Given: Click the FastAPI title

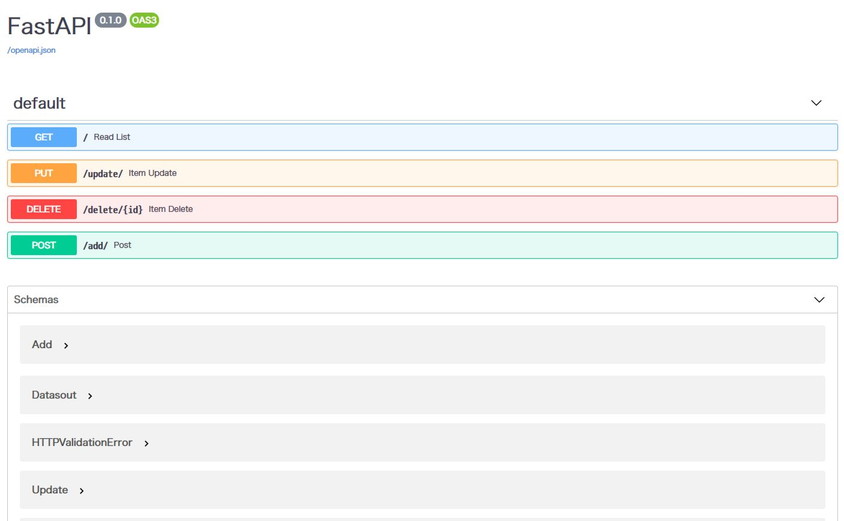Looking at the screenshot, I should tap(49, 26).
